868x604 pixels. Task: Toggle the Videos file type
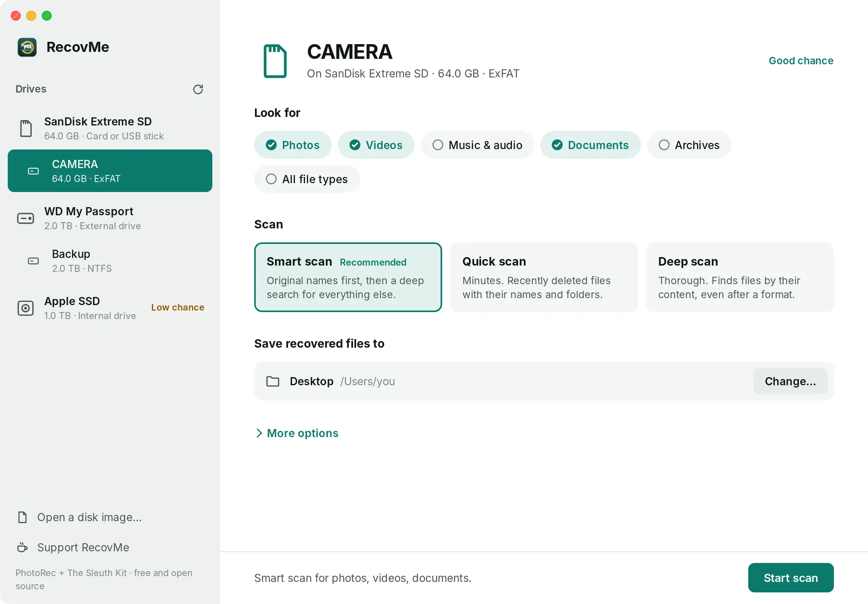376,145
